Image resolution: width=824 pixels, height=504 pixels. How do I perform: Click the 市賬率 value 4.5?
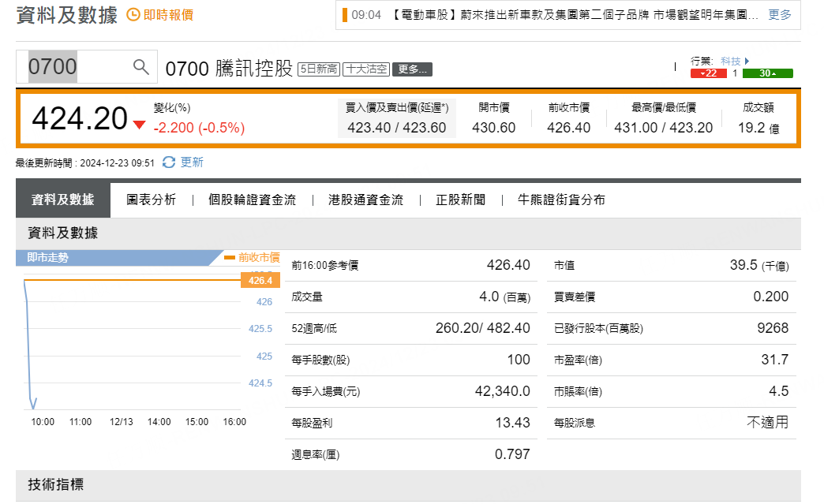[x=779, y=391]
